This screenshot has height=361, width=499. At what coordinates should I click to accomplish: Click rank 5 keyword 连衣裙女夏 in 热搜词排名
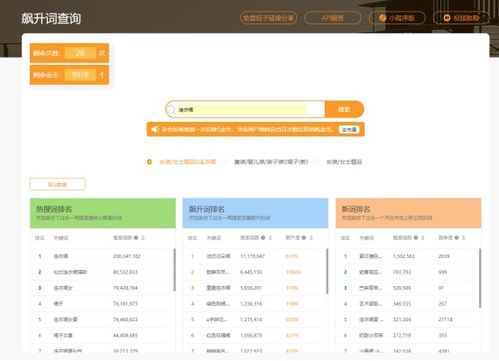[65, 319]
